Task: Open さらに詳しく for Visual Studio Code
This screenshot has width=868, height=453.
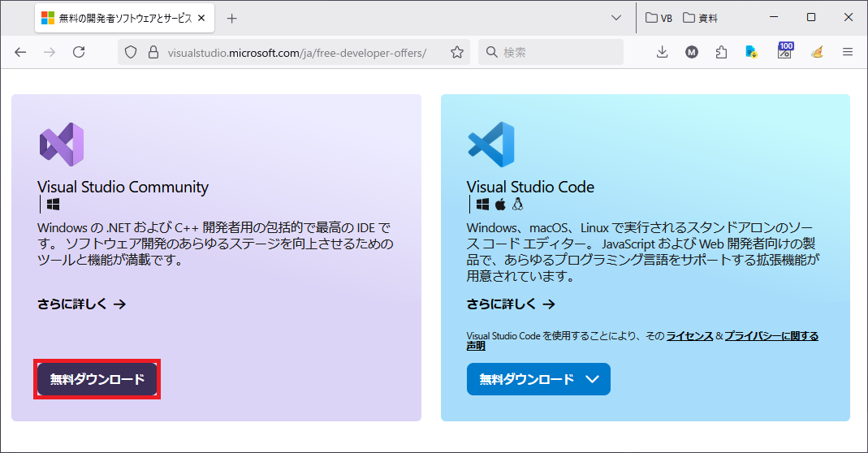Action: point(511,304)
